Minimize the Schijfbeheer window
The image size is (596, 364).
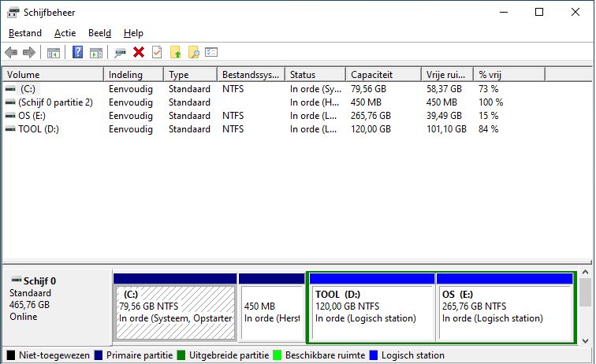(x=504, y=12)
